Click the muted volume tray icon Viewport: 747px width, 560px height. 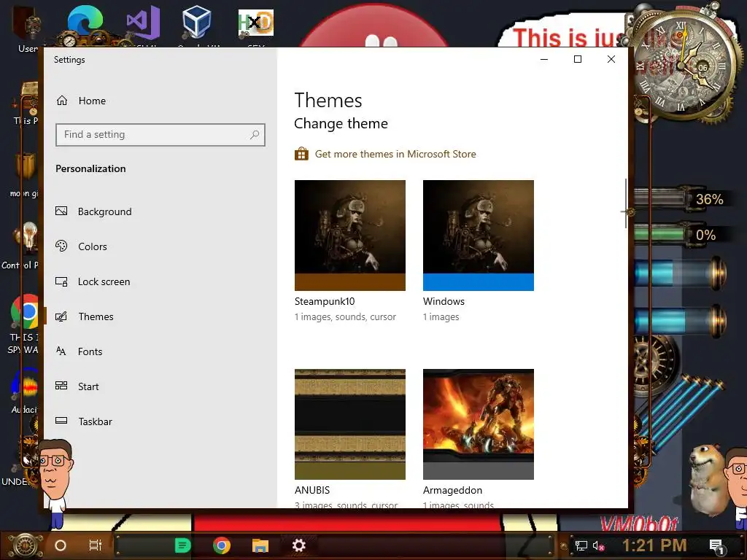point(598,545)
